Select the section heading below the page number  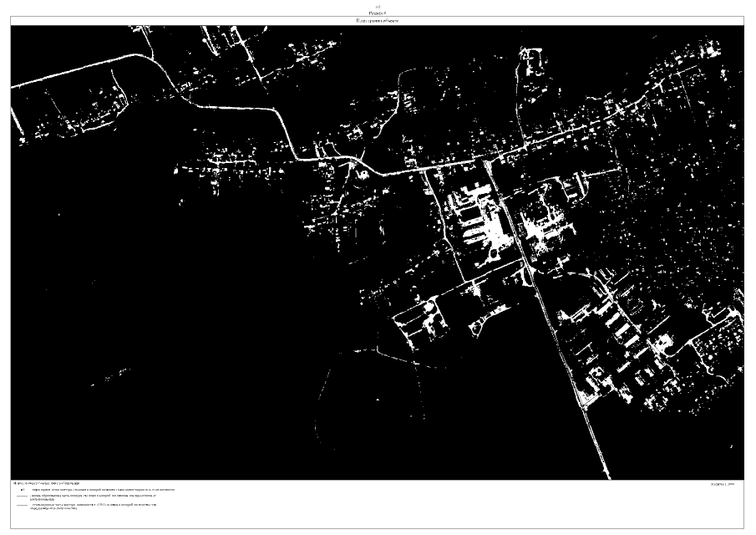point(378,13)
